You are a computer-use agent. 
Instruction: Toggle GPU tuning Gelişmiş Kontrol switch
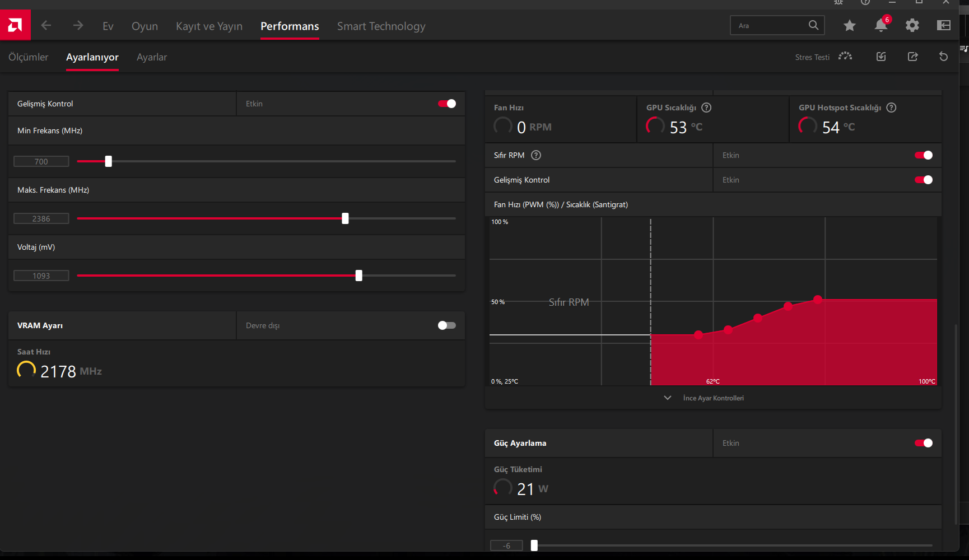447,104
